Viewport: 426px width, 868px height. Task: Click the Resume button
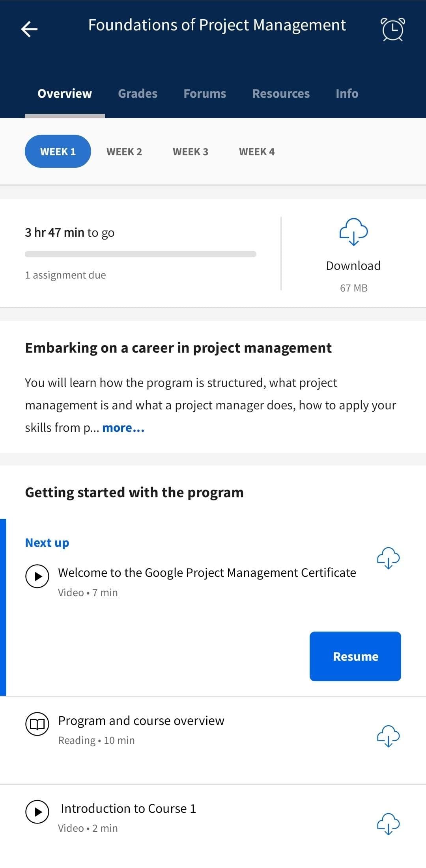[355, 656]
